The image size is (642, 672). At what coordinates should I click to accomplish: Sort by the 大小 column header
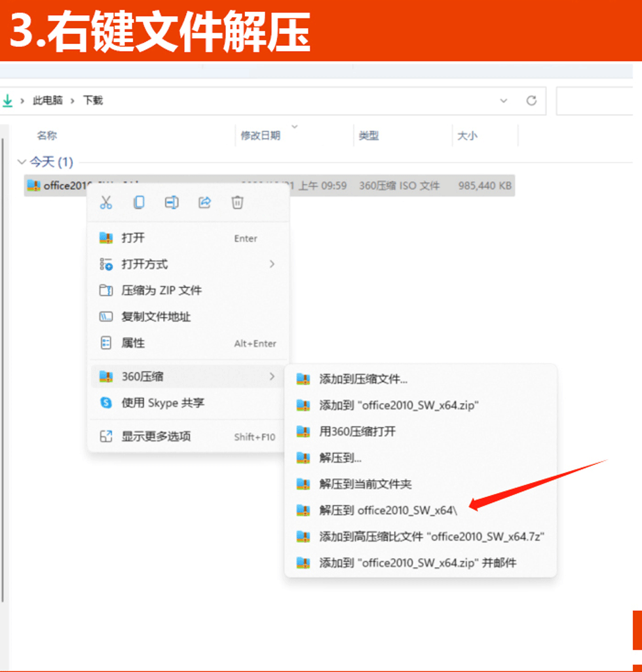point(467,136)
